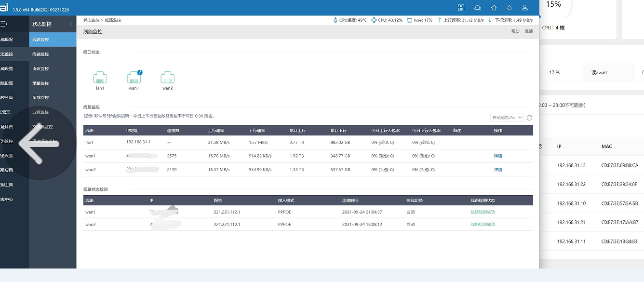Click the 线路监控 breadcrumb
Screen dimensions: 644x282
coord(113,20)
